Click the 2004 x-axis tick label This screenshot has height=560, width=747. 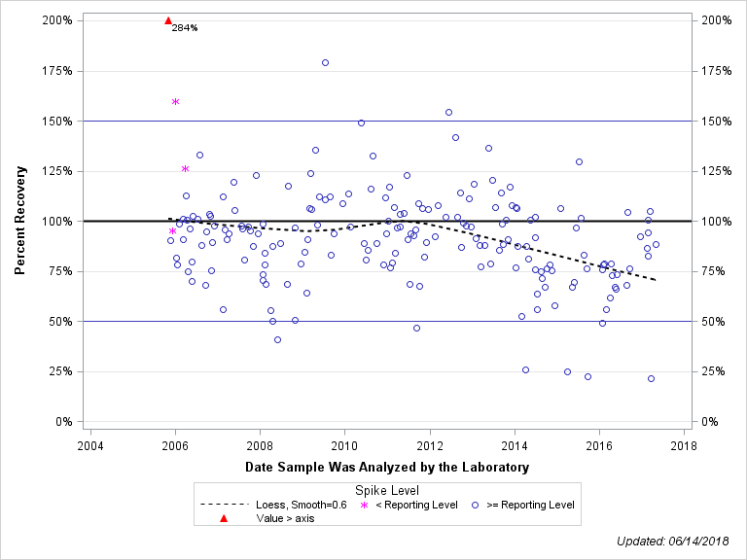pos(90,445)
